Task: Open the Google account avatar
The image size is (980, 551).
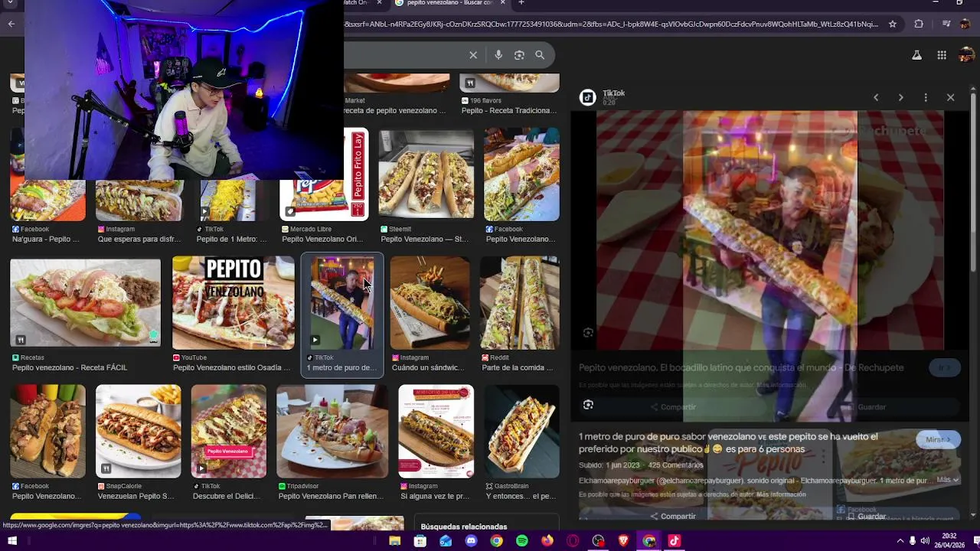Action: [x=966, y=54]
